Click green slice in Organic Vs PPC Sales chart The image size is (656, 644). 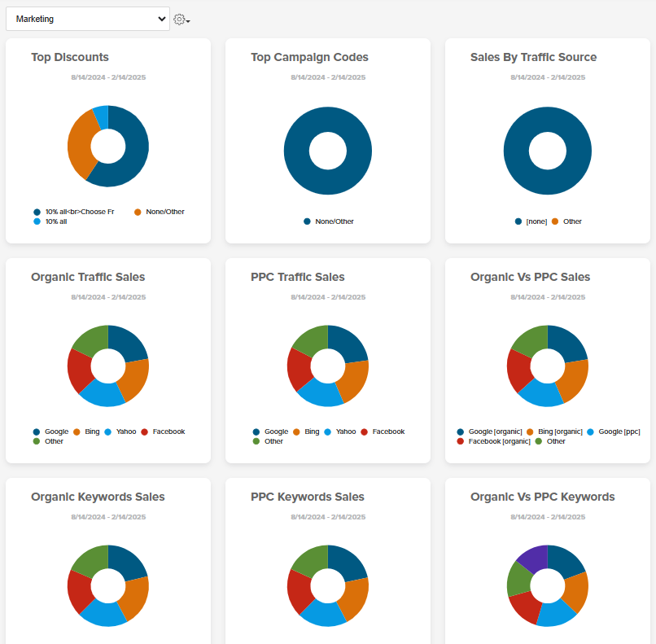click(x=532, y=341)
